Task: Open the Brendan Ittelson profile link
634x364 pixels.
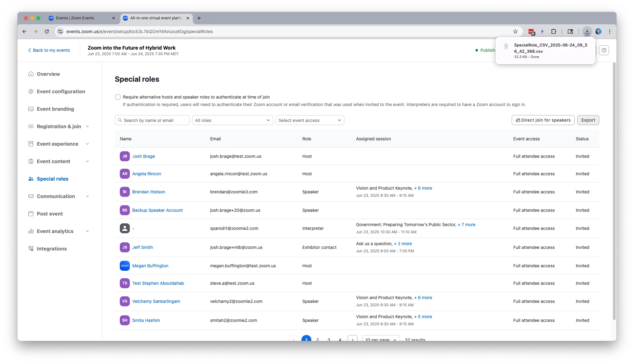Action: tap(149, 192)
